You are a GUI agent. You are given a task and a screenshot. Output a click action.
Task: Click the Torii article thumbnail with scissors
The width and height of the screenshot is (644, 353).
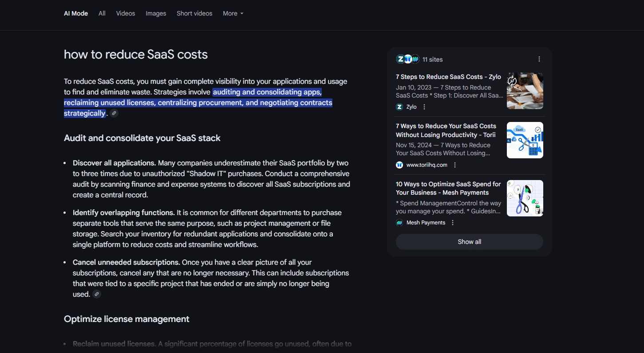[x=525, y=140]
